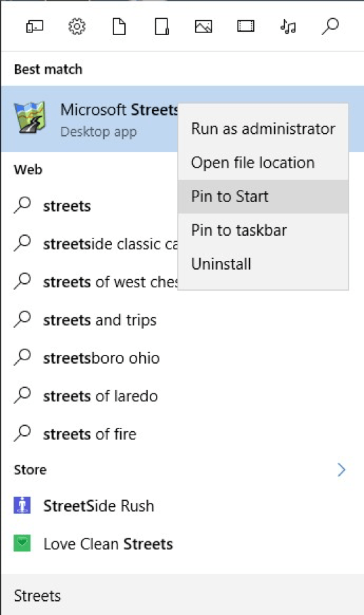Click the Love Clean Streets store app icon

tap(22, 543)
